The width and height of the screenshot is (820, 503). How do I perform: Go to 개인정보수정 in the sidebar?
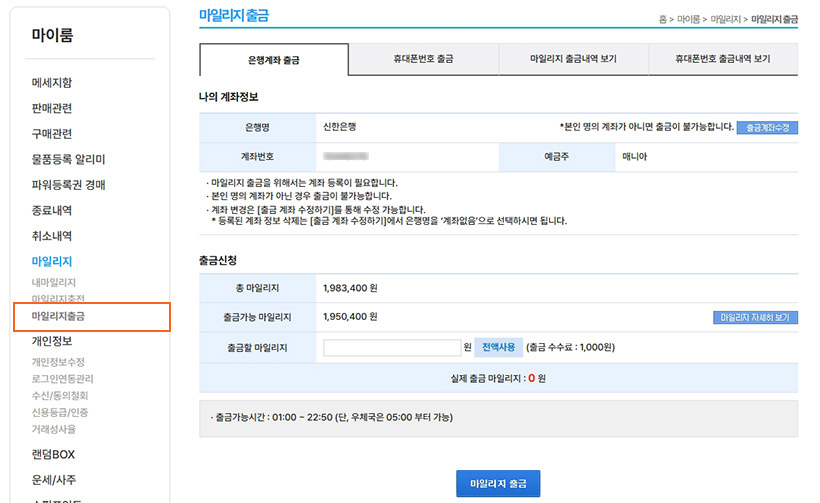58,362
